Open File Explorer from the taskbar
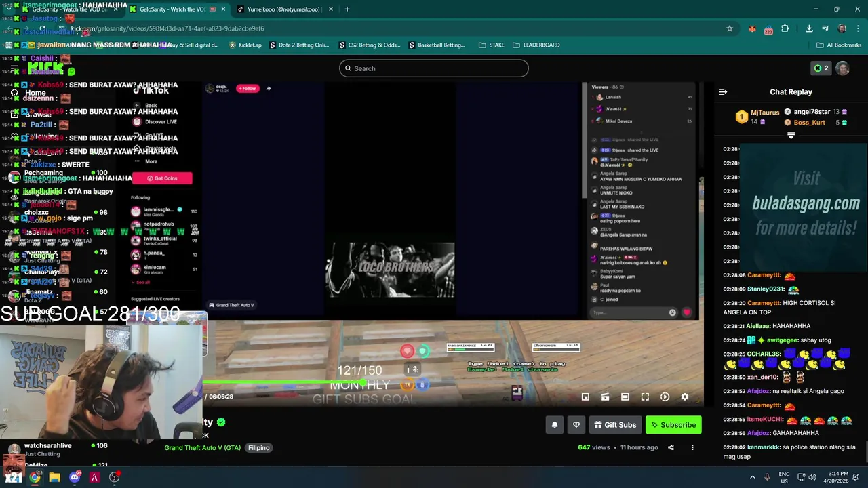This screenshot has width=868, height=488. pos(54,477)
